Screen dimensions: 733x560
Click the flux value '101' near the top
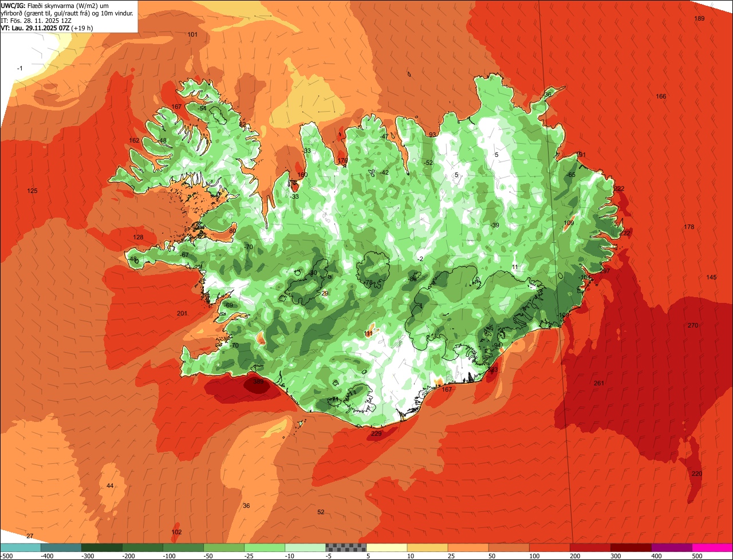click(x=192, y=35)
